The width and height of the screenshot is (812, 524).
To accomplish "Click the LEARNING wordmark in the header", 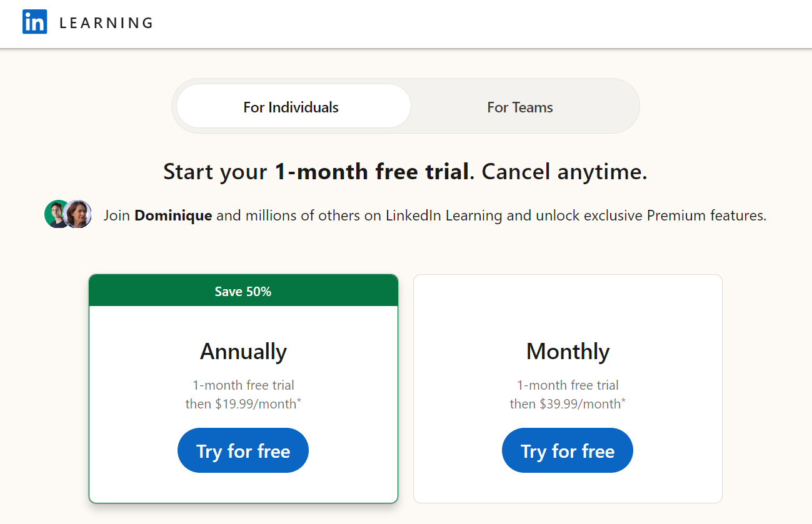I will 106,23.
